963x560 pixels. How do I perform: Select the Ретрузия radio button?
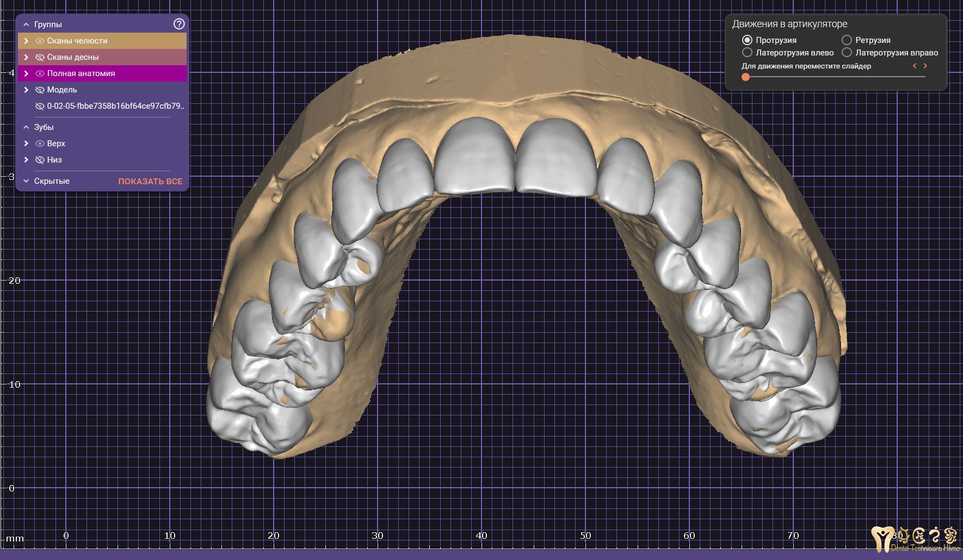(x=847, y=40)
